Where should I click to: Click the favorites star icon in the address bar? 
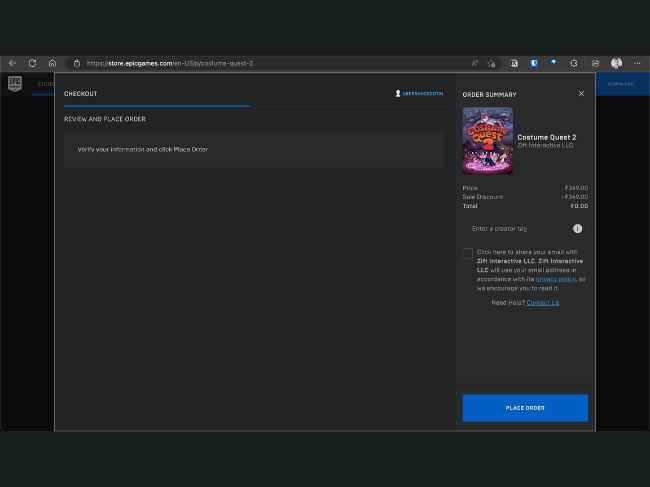tap(492, 63)
